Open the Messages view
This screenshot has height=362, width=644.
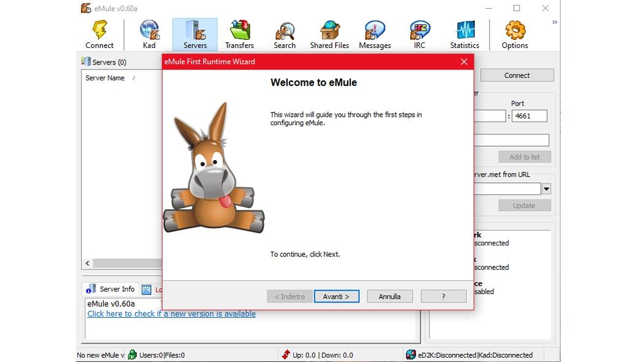click(375, 34)
